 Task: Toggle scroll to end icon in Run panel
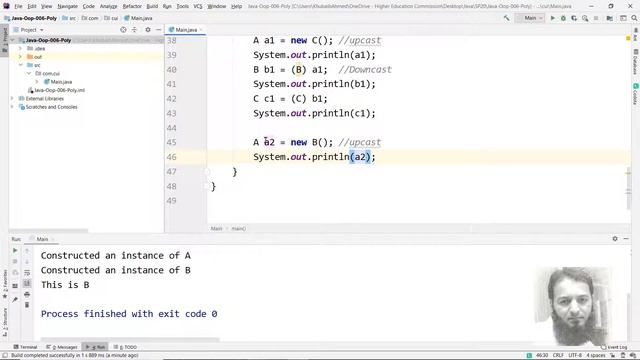(x=27, y=283)
